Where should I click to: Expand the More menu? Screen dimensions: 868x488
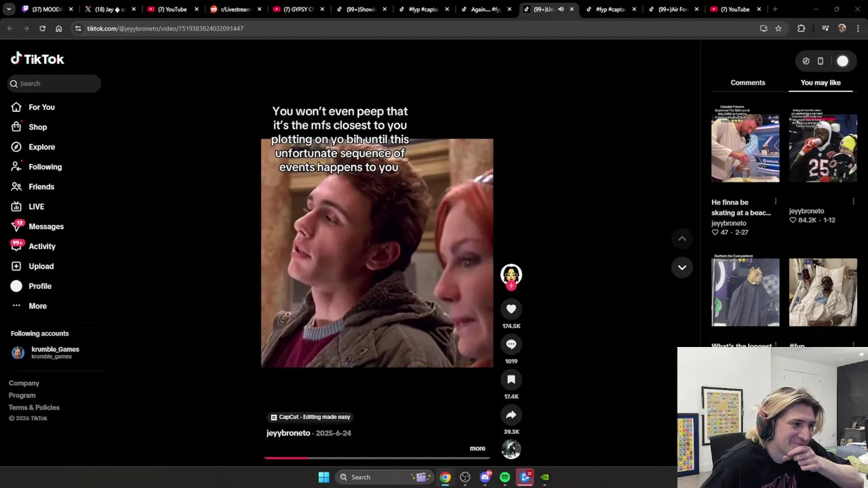click(x=29, y=306)
